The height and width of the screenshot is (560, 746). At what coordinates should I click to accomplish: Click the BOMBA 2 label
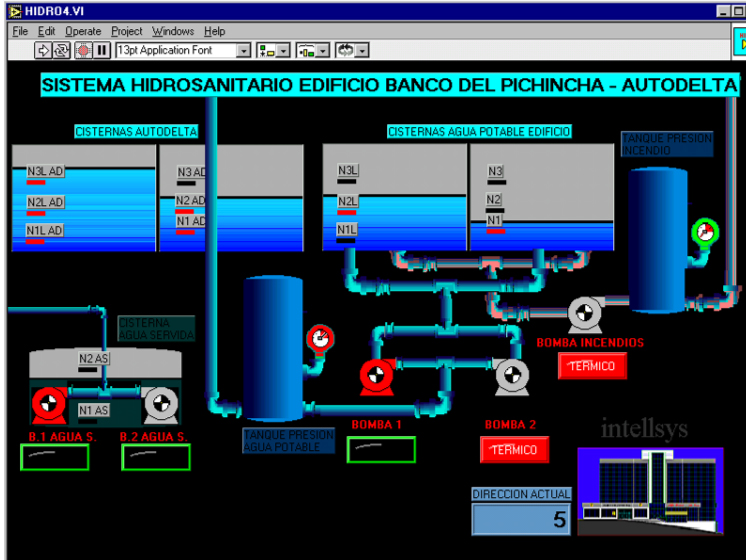pyautogui.click(x=510, y=424)
